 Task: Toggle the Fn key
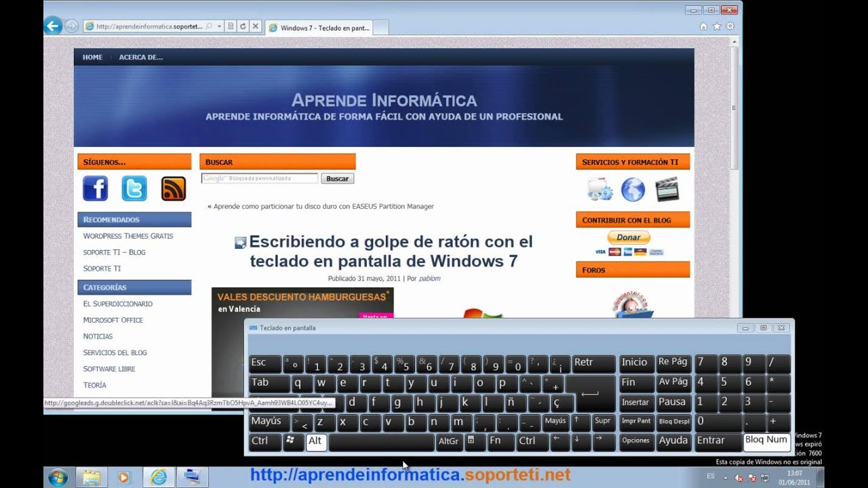[500, 441]
